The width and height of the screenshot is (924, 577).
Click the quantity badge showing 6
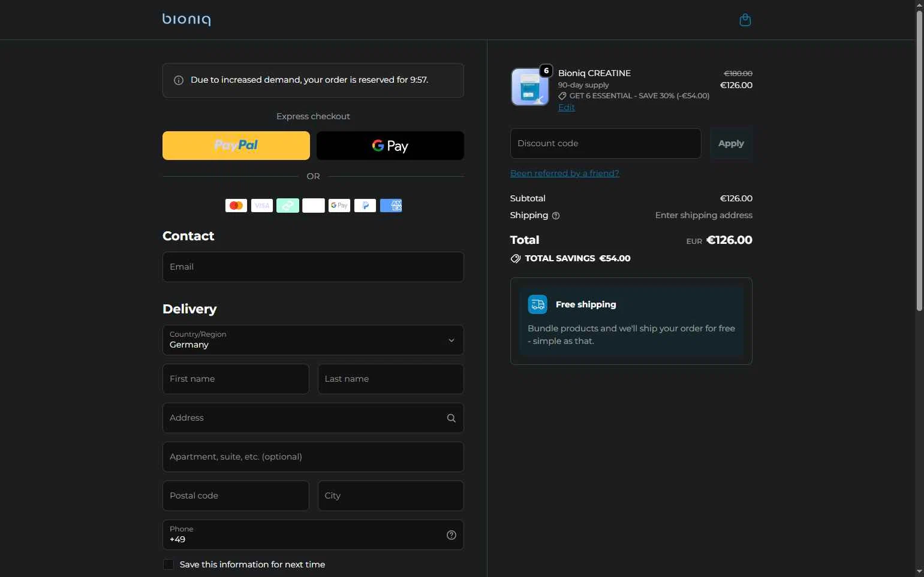tap(546, 71)
